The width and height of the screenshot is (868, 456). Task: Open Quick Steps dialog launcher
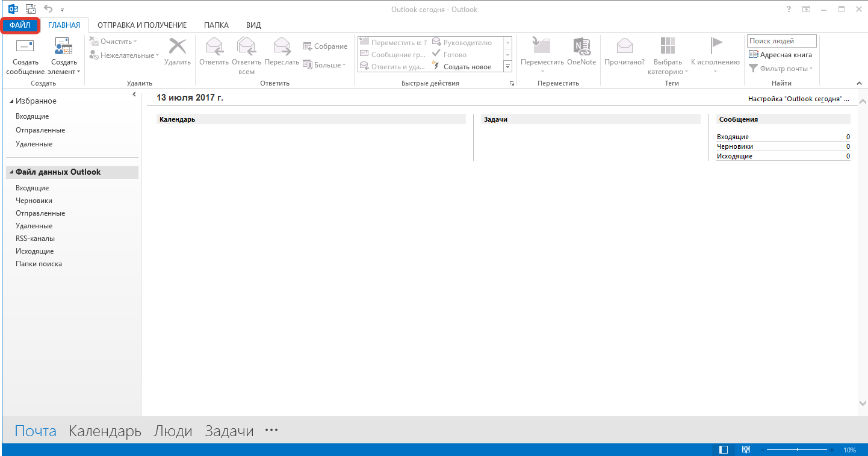[x=512, y=84]
